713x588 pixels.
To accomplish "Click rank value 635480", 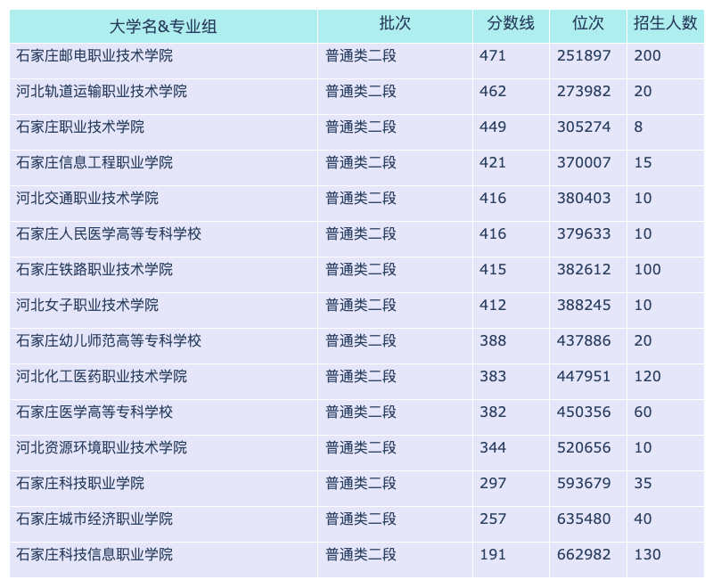I will (584, 519).
